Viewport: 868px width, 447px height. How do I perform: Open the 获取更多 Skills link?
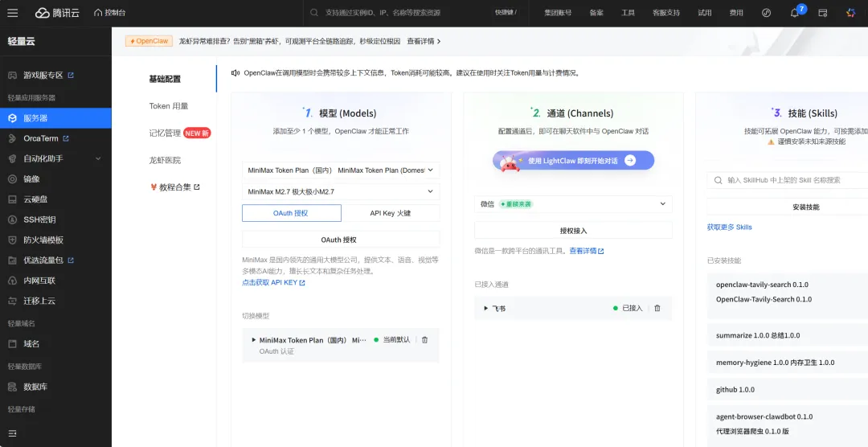(729, 227)
